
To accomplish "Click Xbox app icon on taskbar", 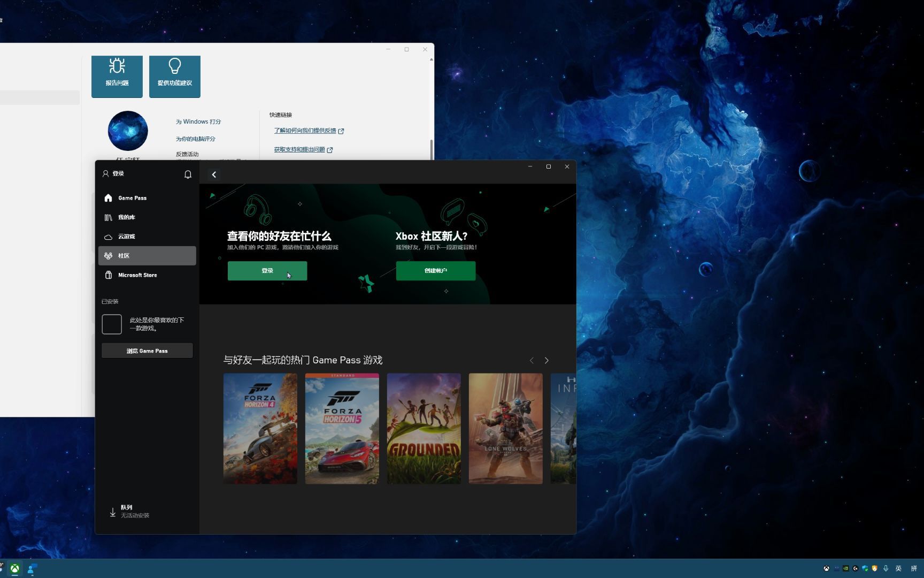I will tap(15, 569).
